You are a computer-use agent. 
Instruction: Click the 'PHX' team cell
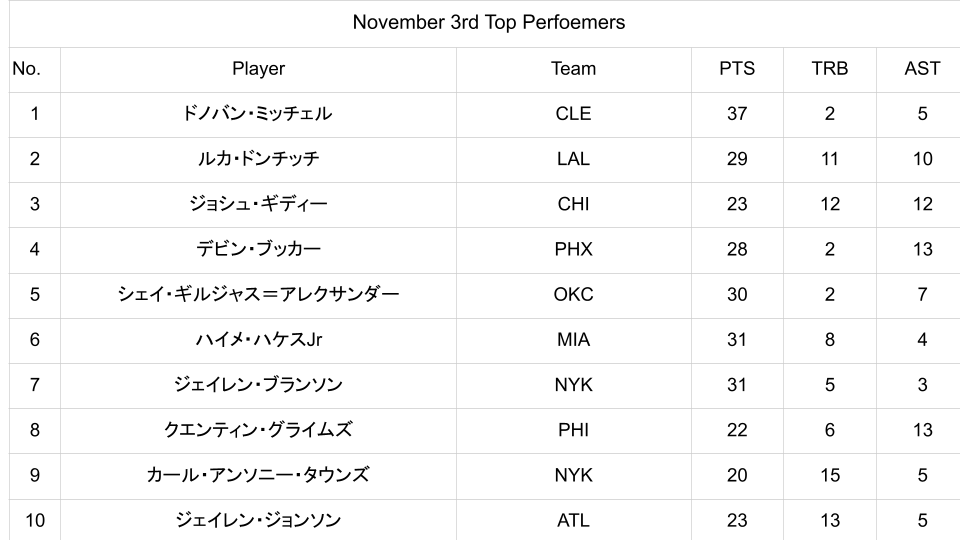573,250
